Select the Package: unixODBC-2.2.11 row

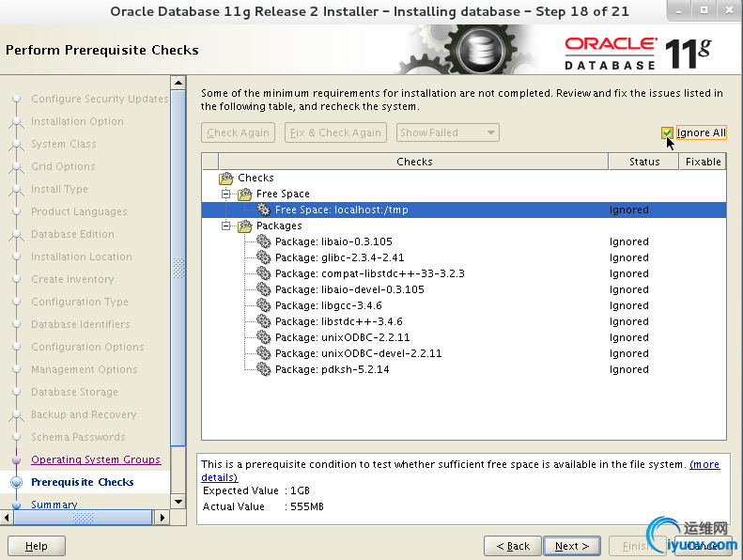pos(464,337)
